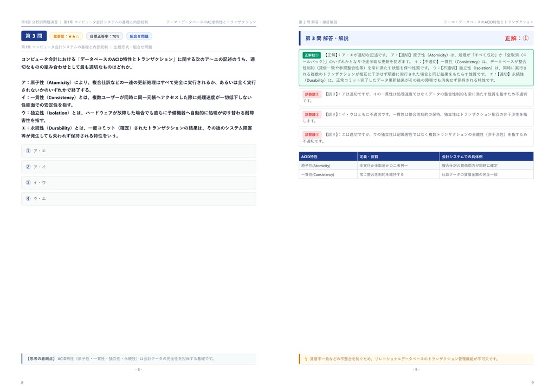Click the 正解：① answer text
The image size is (555, 392).
coord(517,38)
